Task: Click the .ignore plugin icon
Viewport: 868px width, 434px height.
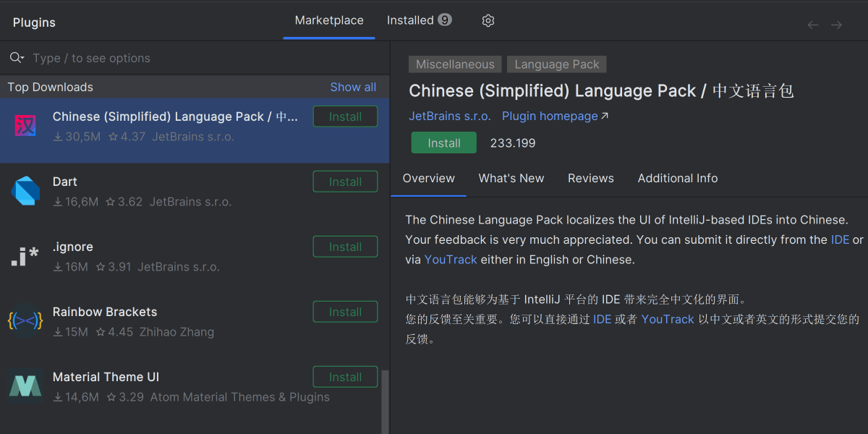Action: click(25, 256)
